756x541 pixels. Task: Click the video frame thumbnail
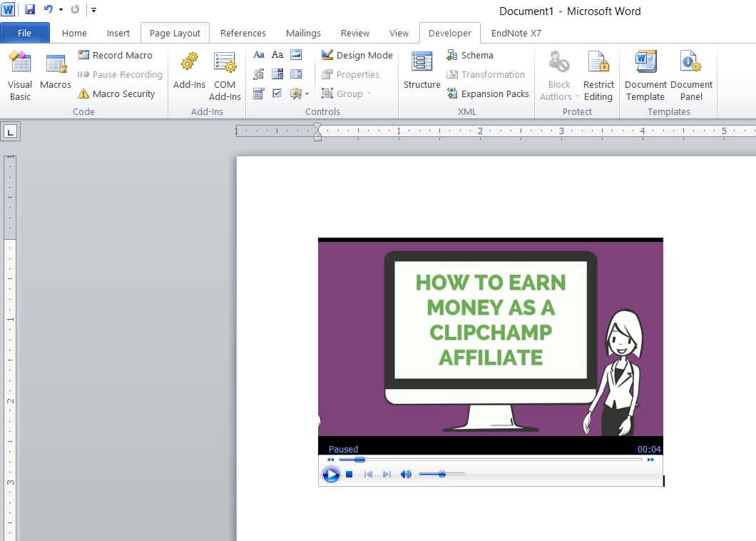pyautogui.click(x=491, y=339)
